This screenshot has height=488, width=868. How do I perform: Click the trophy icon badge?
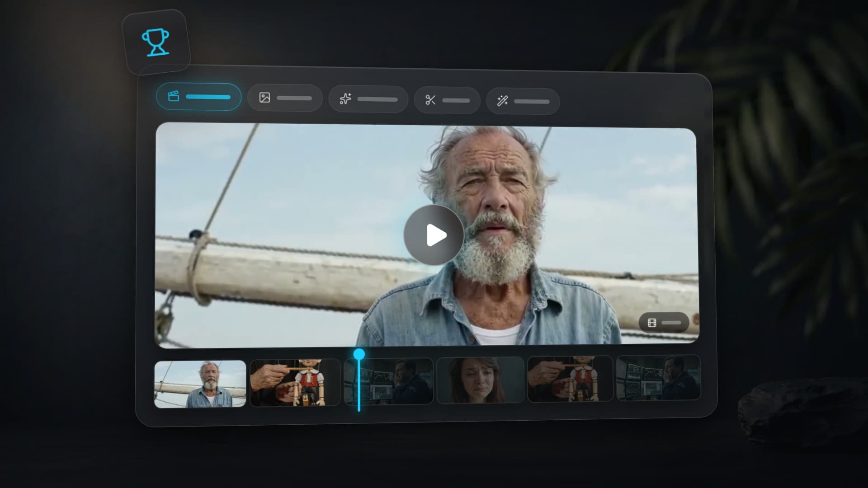[156, 42]
